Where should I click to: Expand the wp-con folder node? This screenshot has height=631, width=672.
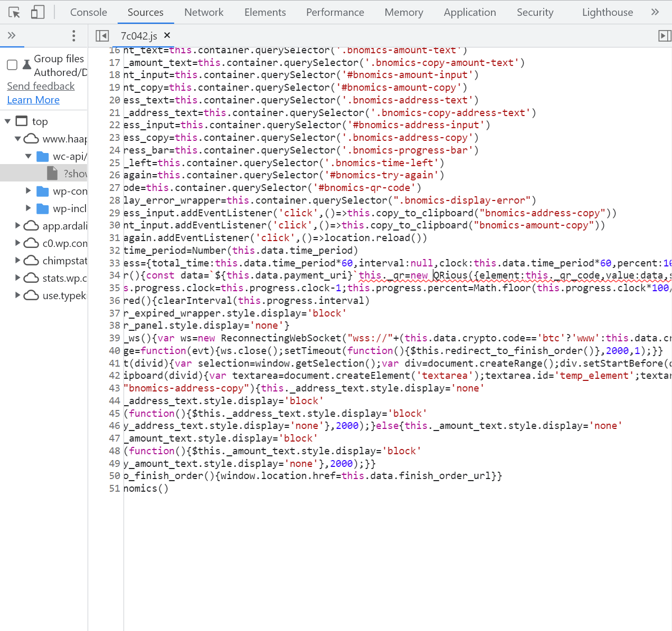point(29,191)
